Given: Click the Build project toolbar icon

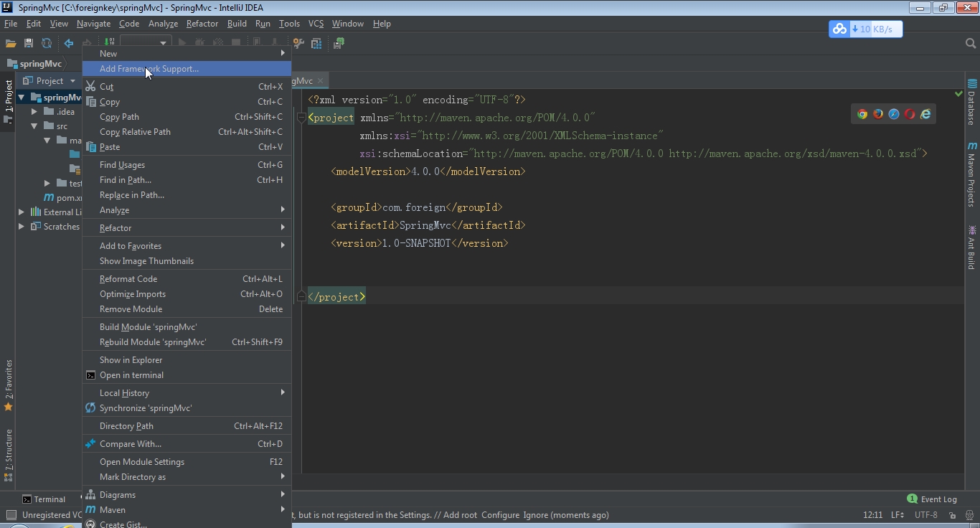Looking at the screenshot, I should [109, 43].
